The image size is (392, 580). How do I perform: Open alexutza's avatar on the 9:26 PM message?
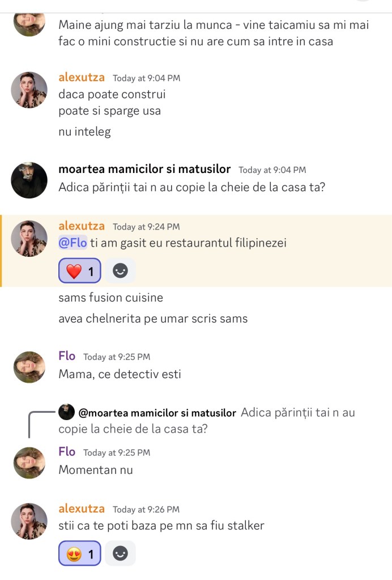point(29,520)
